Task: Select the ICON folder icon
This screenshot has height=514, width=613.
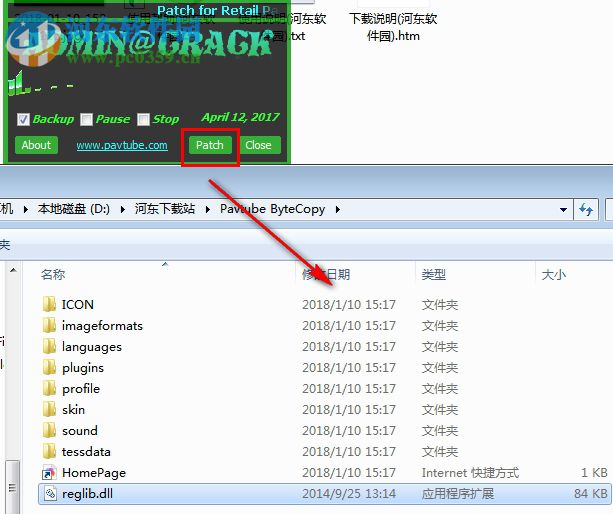Action: (50, 304)
